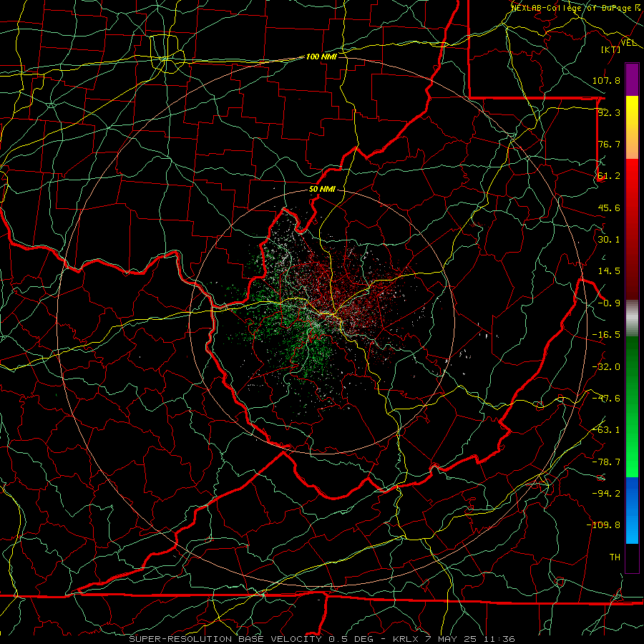Select the 107.8 legend value
Screen dimensions: 644x644
tap(606, 80)
